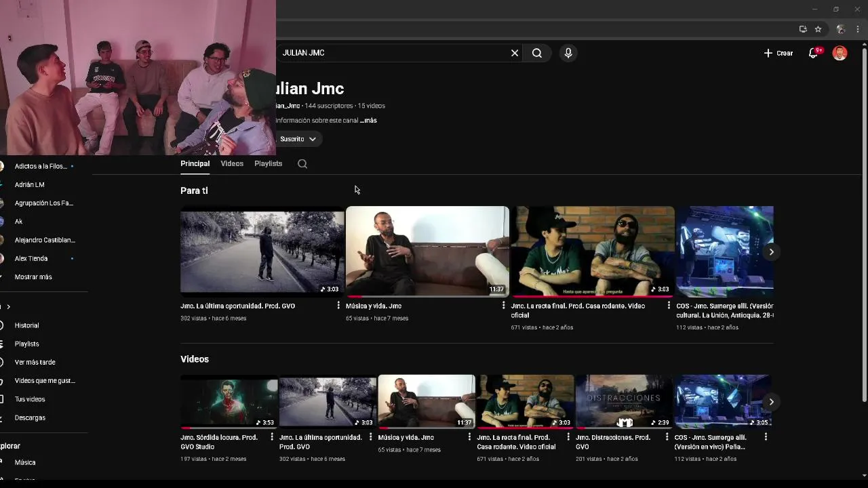This screenshot has height=488, width=868.
Task: Open browser profile icon in toolbar
Action: (x=841, y=29)
